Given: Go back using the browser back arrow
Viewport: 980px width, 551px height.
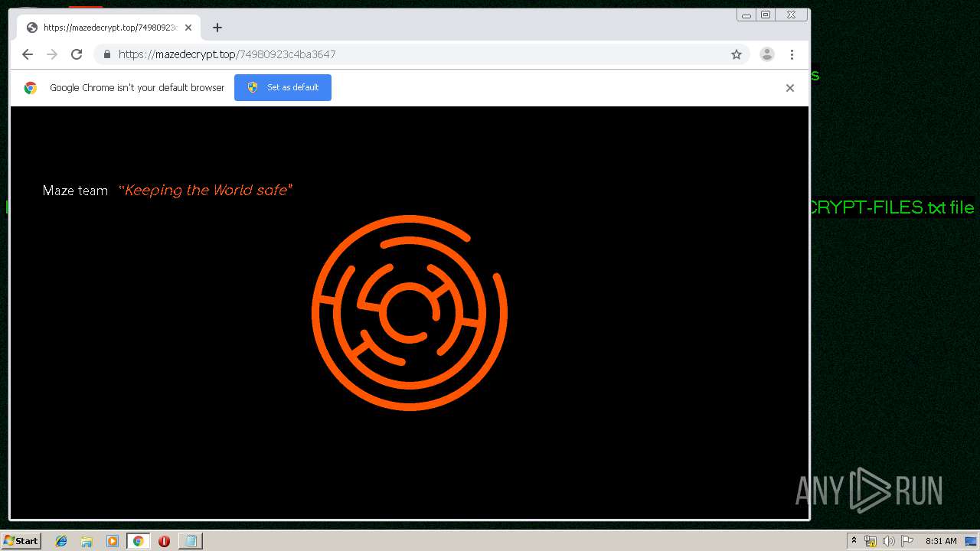Looking at the screenshot, I should 28,54.
